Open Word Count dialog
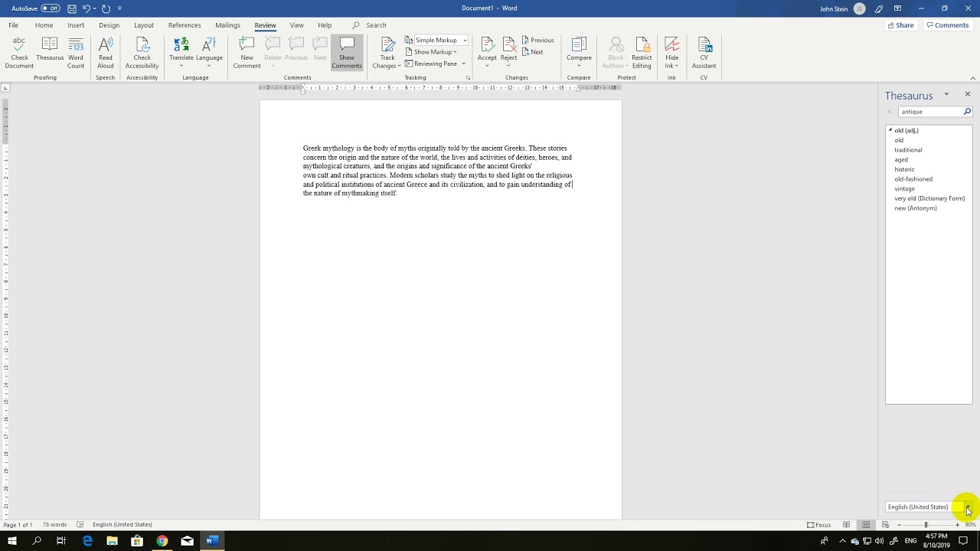Screen dimensions: 980x551 (76, 53)
